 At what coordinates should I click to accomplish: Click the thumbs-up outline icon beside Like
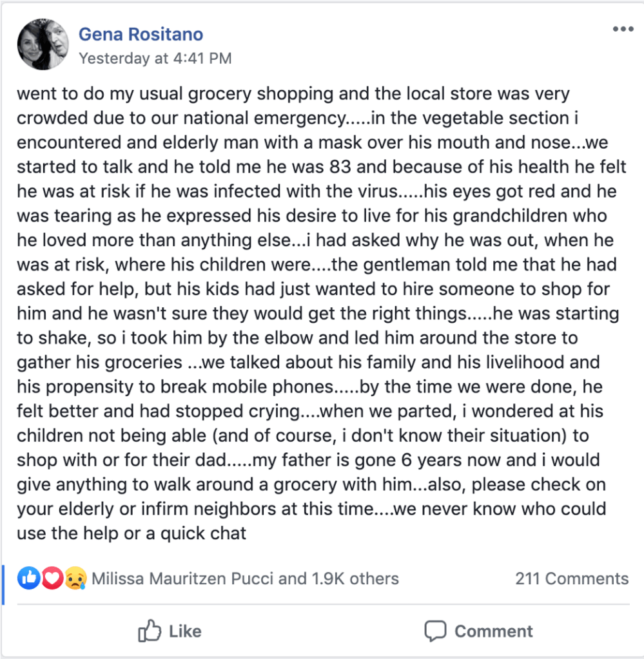pyautogui.click(x=149, y=631)
